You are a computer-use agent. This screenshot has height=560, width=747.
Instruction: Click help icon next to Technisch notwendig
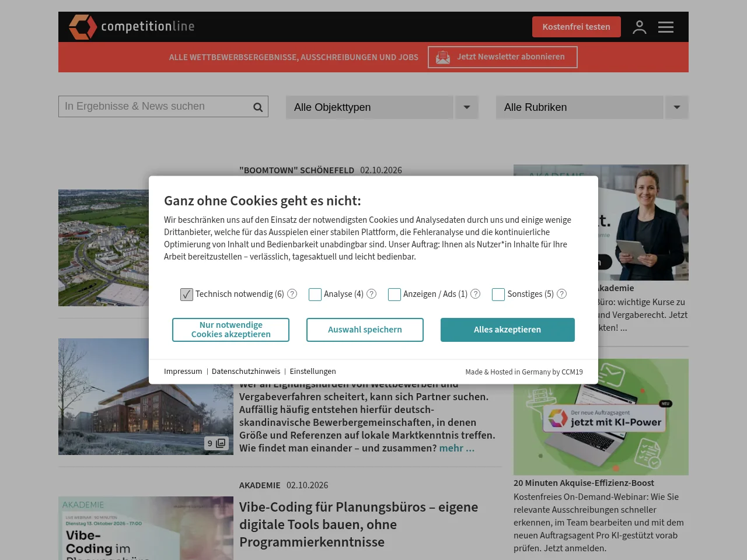point(292,294)
